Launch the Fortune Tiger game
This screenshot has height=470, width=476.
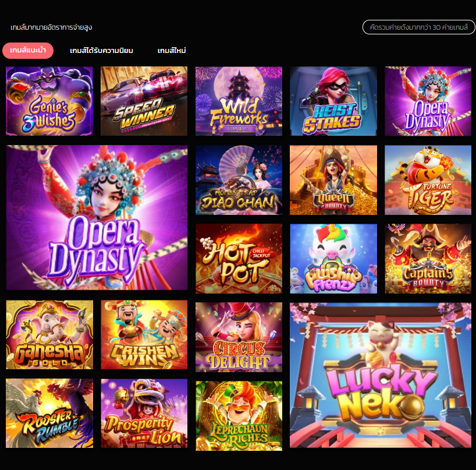coord(428,180)
